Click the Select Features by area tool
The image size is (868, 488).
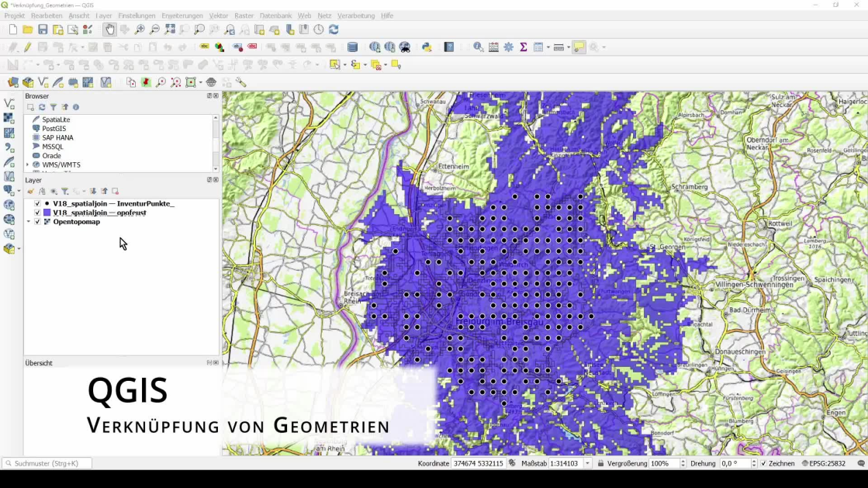(334, 65)
